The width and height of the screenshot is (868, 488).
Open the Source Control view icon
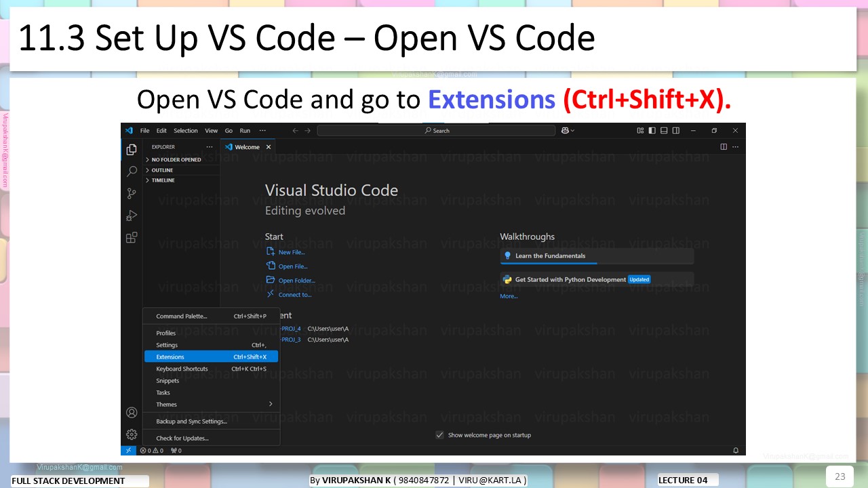click(x=132, y=193)
